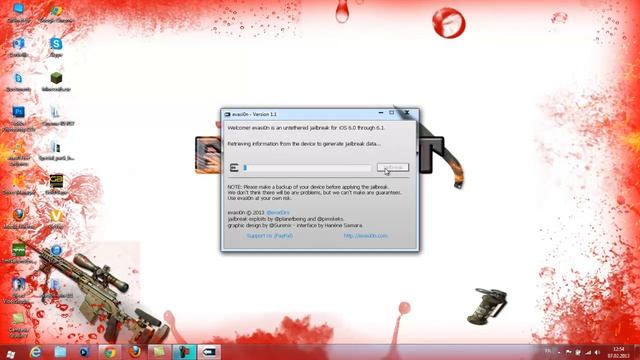This screenshot has width=640, height=360.
Task: Expand hidden system tray icons
Action: coord(559,352)
